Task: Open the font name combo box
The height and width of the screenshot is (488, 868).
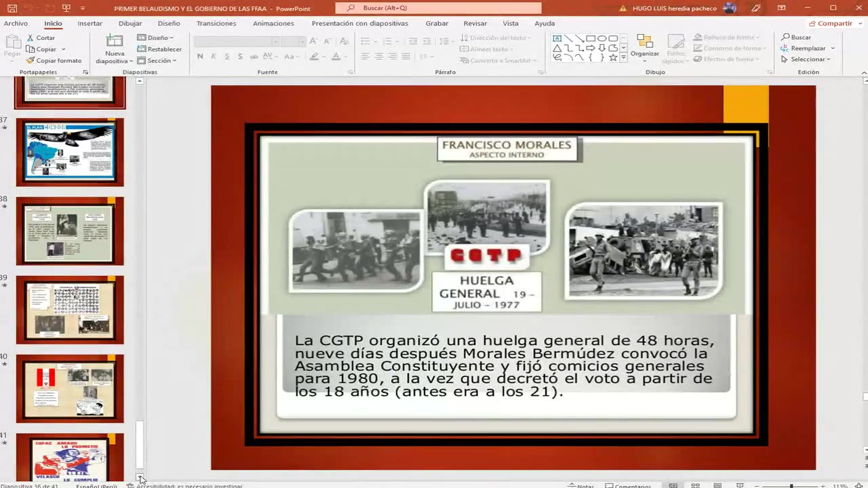Action: [x=237, y=41]
